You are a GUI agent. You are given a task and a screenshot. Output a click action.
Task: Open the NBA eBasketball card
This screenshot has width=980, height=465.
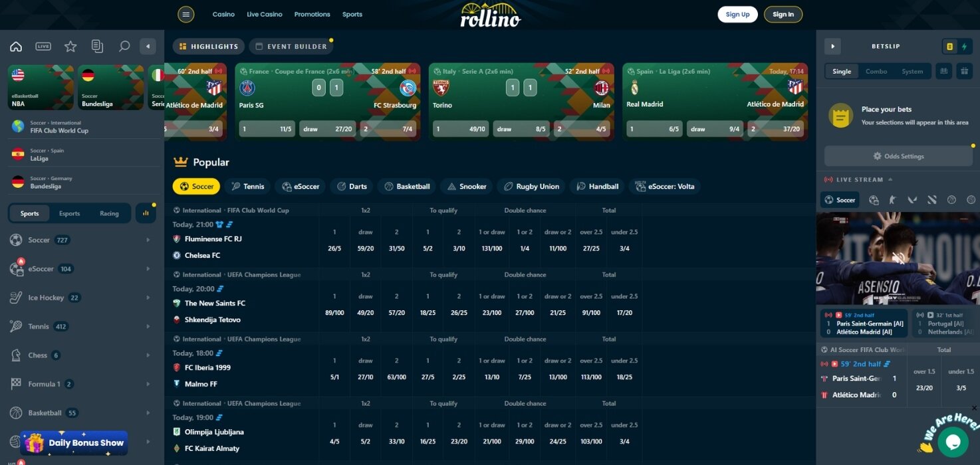[x=41, y=87]
